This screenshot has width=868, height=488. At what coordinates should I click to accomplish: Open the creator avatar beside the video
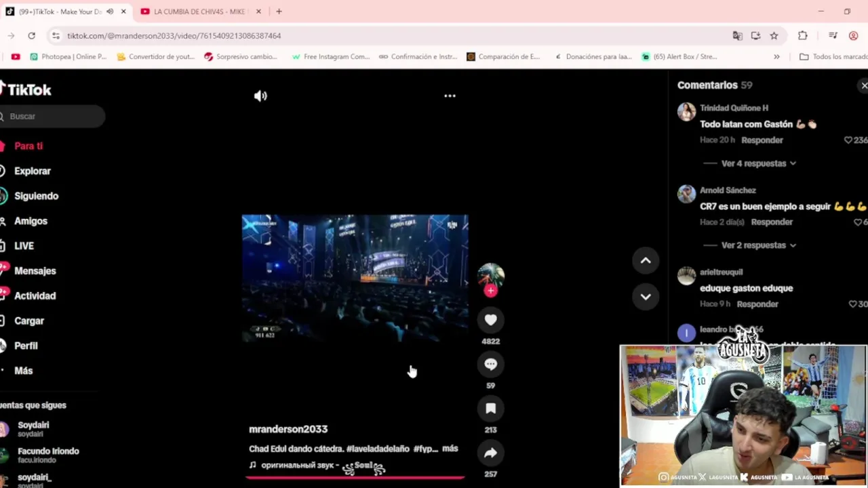click(490, 275)
